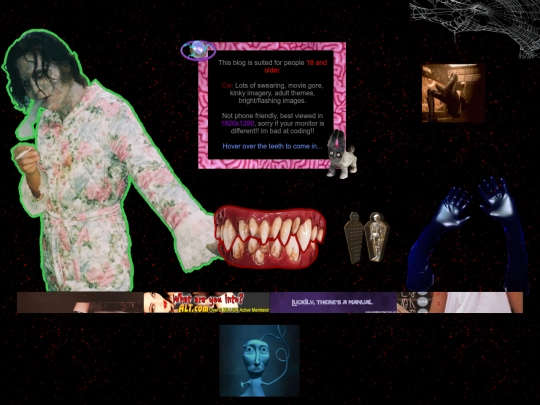Image resolution: width=540 pixels, height=405 pixels.
Task: Click the cigarette in the woman's hand
Action: click(x=24, y=154)
